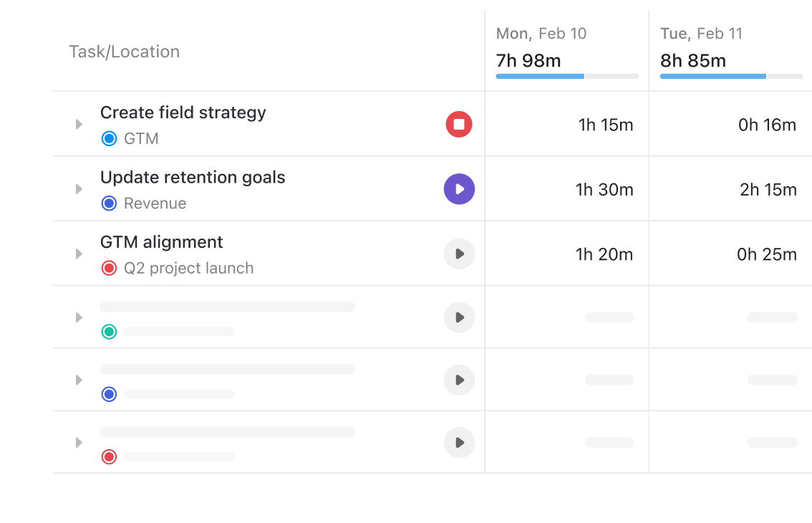Image resolution: width=812 pixels, height=523 pixels.
Task: Click the blue GTM project dot
Action: tap(109, 139)
